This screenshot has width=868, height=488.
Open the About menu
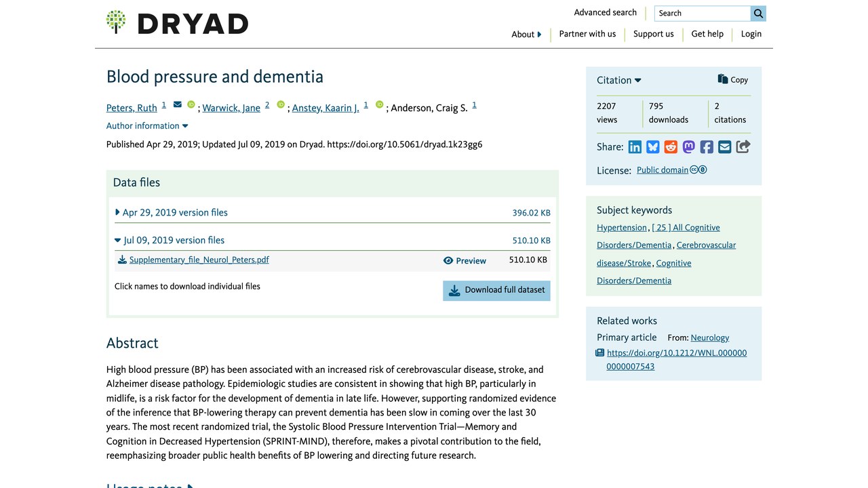526,35
